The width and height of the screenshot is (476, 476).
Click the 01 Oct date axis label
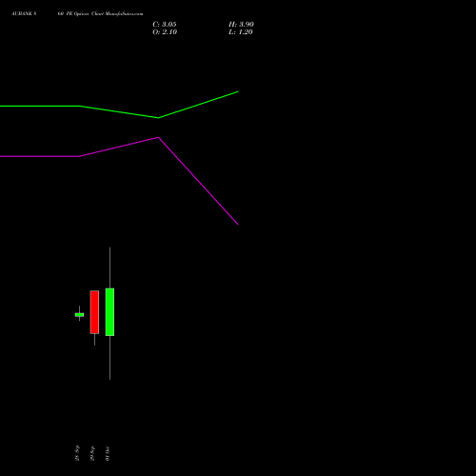[x=108, y=453]
